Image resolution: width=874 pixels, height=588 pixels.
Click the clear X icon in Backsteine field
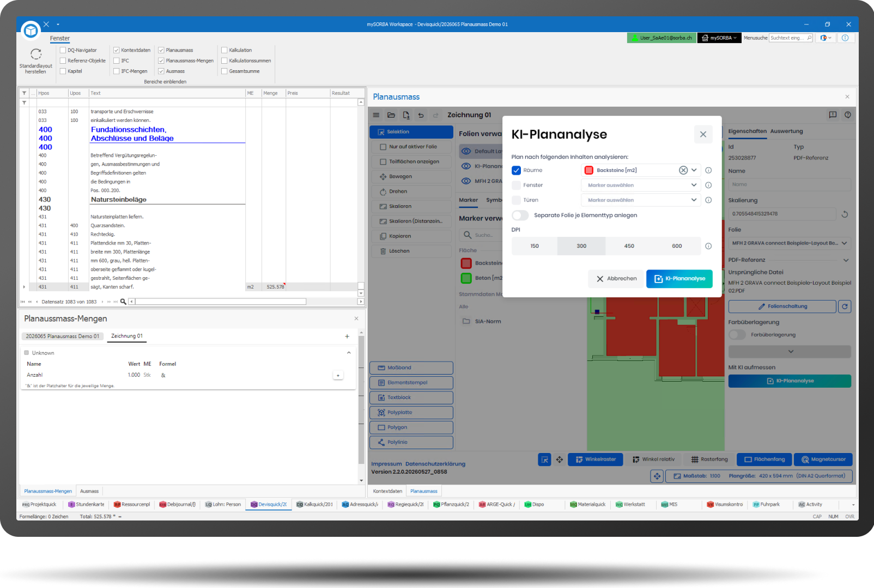pyautogui.click(x=683, y=170)
